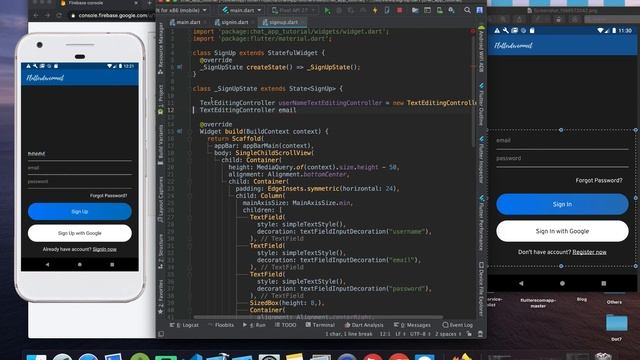Open the Terminal tool window
The image size is (640, 360).
click(320, 325)
